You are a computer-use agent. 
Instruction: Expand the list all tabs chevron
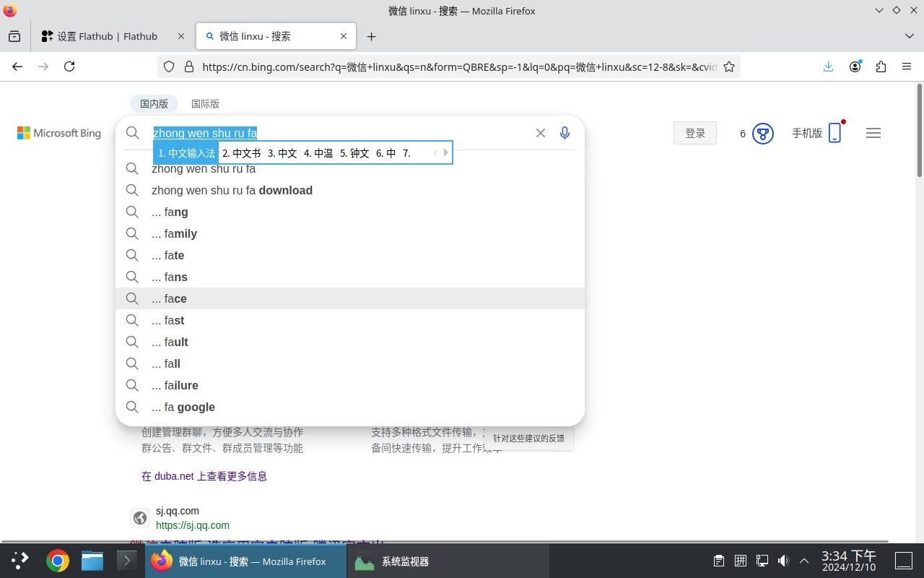tap(909, 36)
